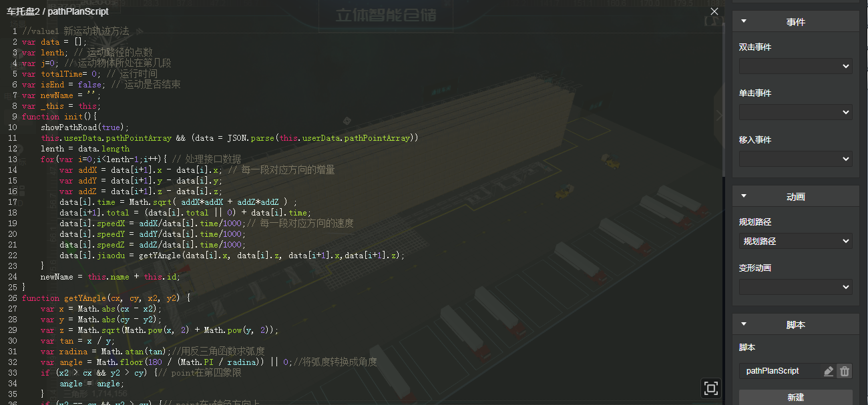Click the 车托盘2 / pathPlanScript title
Screen dimensions: 868x405
57,11
